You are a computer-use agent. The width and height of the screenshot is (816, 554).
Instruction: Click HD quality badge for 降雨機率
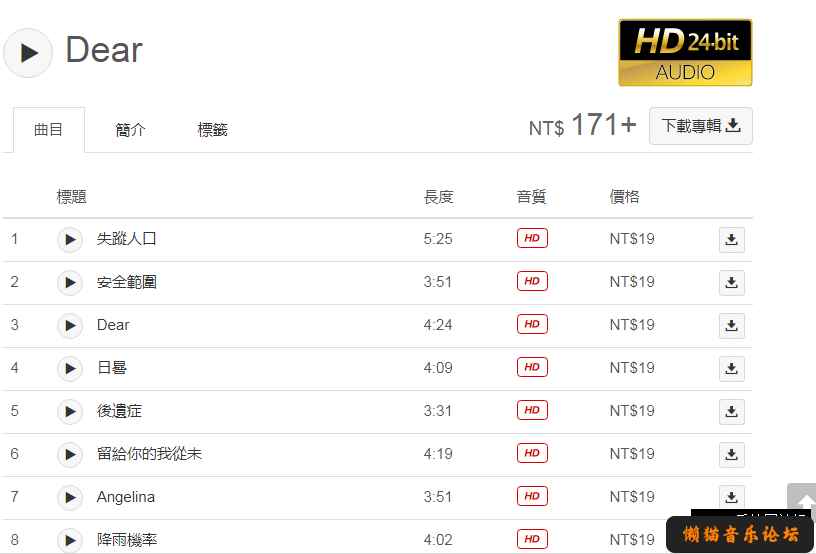tap(532, 539)
